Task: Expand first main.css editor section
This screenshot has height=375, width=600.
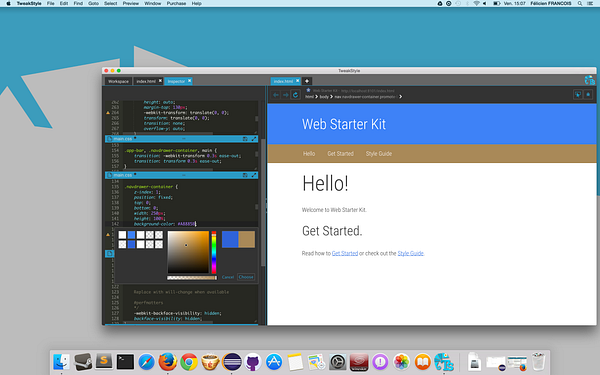Action: click(x=254, y=139)
